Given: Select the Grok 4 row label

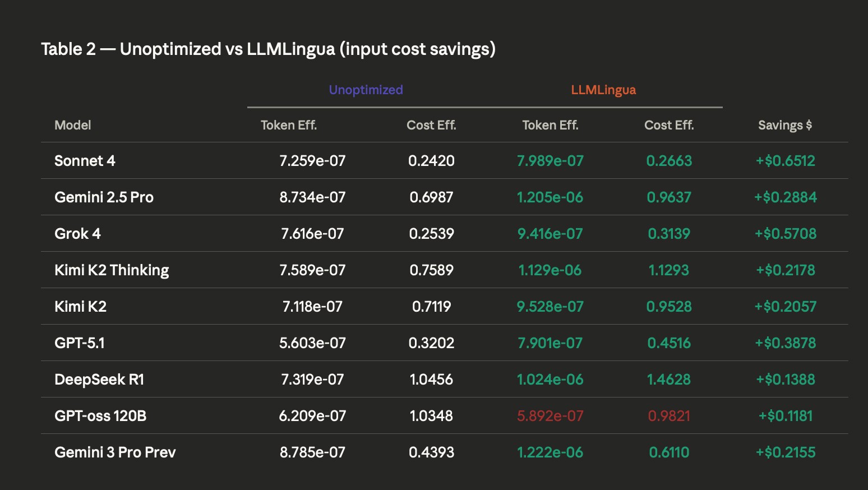Looking at the screenshot, I should (77, 234).
